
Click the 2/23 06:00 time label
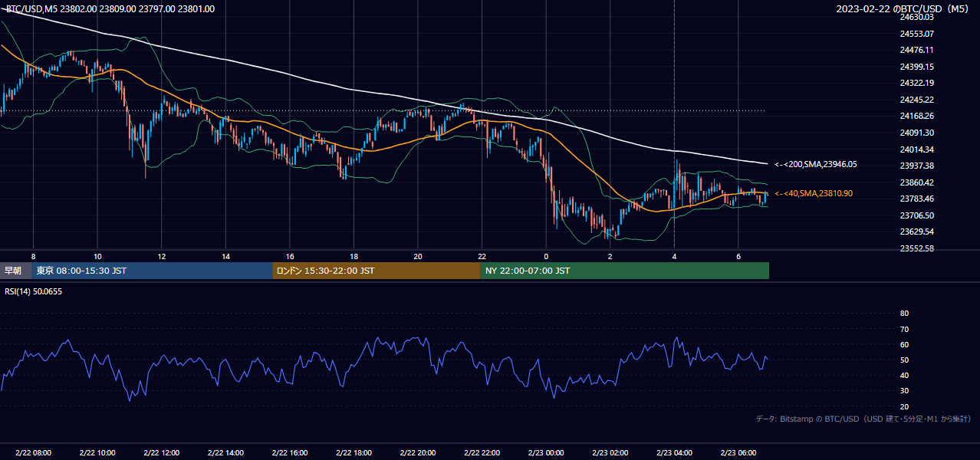(x=738, y=452)
